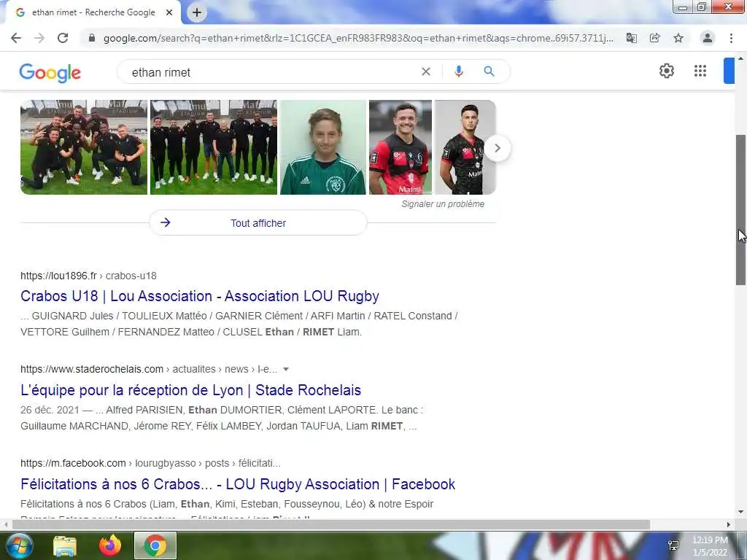The width and height of the screenshot is (747, 560).
Task: Clear the search box with the X icon
Action: (426, 71)
